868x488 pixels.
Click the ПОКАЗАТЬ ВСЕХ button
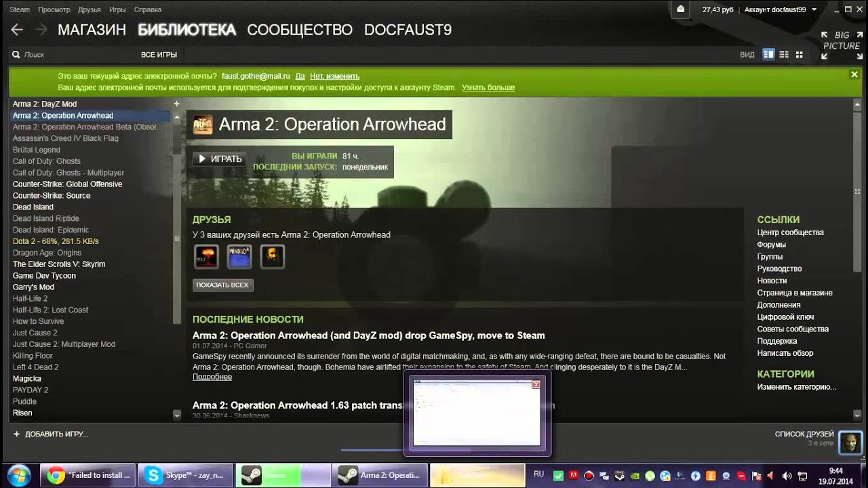[x=222, y=285]
